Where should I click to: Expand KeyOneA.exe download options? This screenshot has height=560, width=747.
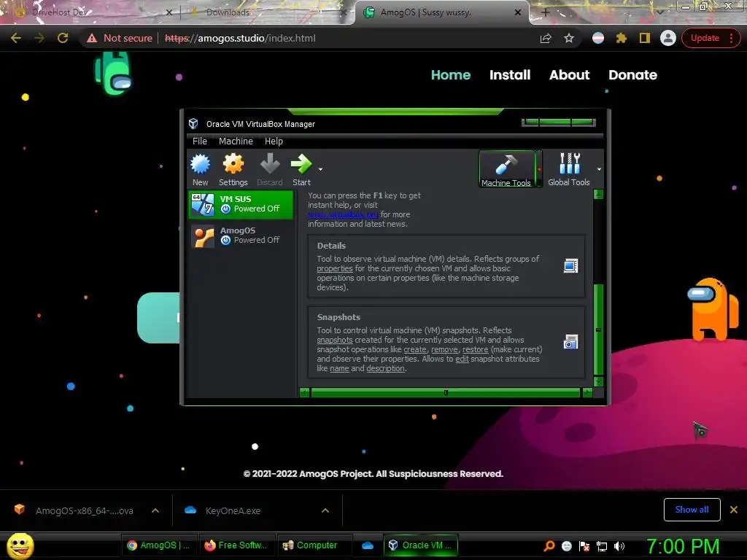click(x=325, y=510)
